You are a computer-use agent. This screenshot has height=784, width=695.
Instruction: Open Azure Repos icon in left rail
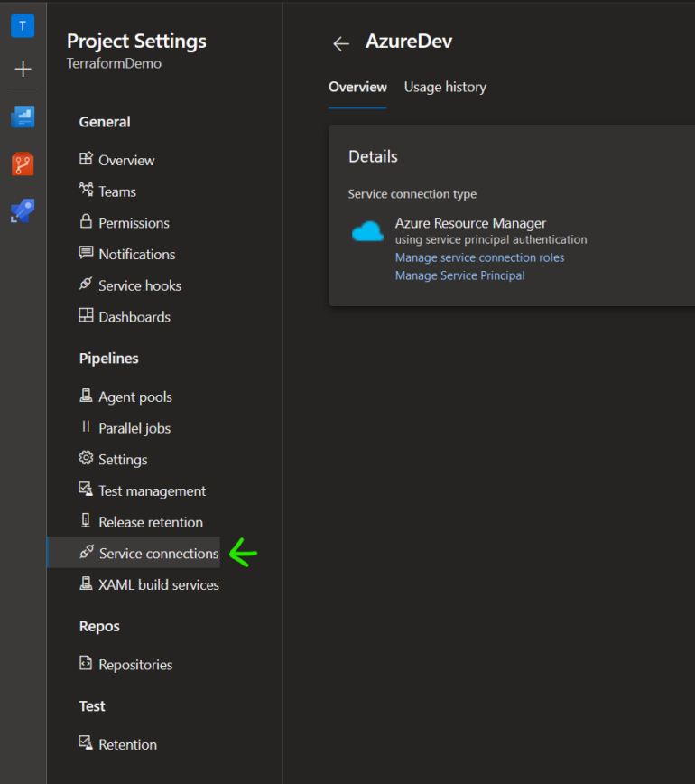[23, 164]
